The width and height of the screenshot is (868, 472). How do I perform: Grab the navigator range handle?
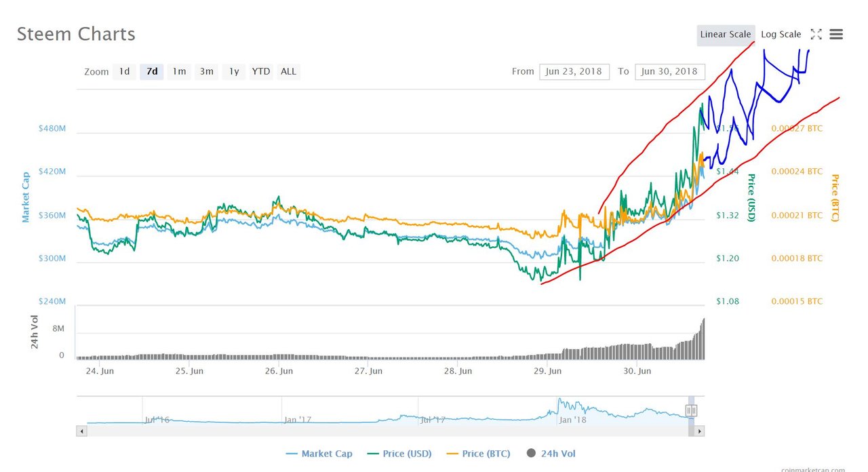(691, 410)
